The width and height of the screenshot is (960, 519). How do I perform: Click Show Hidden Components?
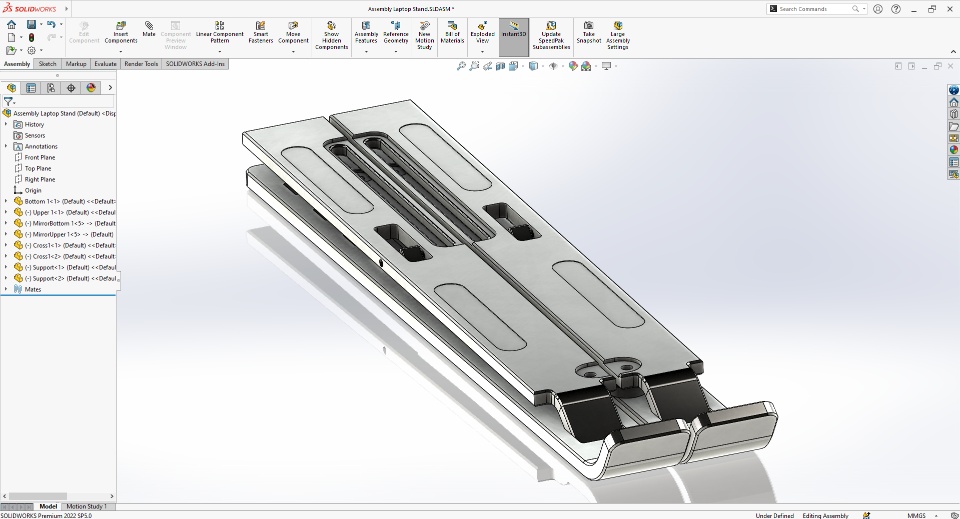(x=331, y=35)
